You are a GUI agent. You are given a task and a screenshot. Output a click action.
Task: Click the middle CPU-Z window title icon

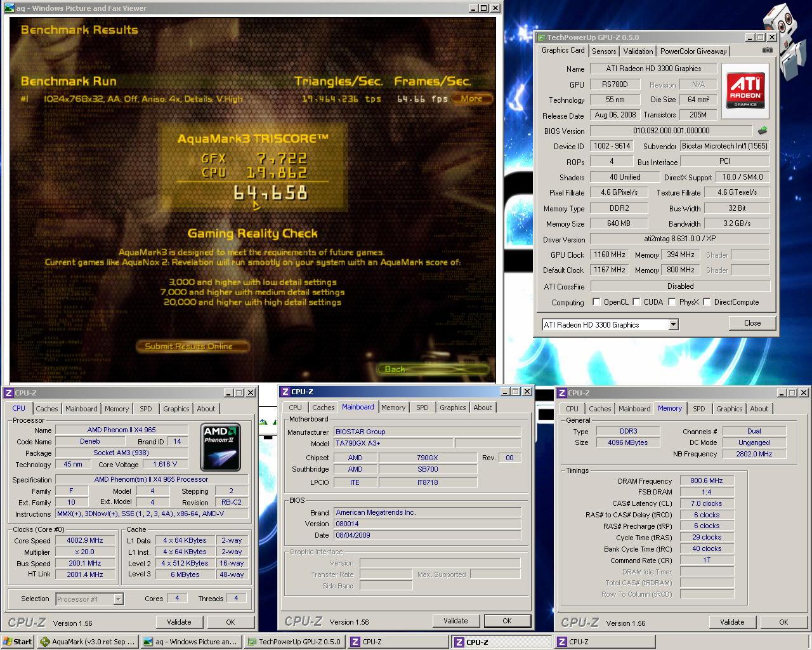pyautogui.click(x=285, y=392)
